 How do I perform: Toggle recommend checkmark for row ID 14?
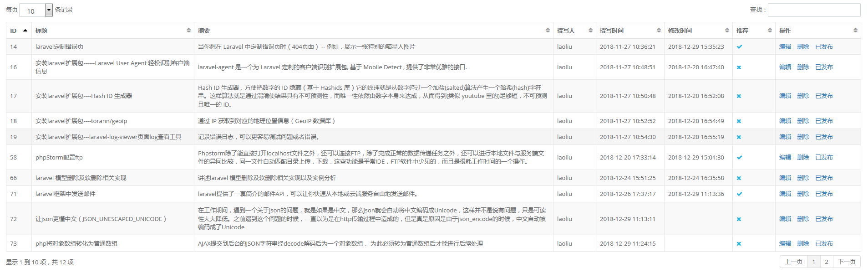pos(739,47)
